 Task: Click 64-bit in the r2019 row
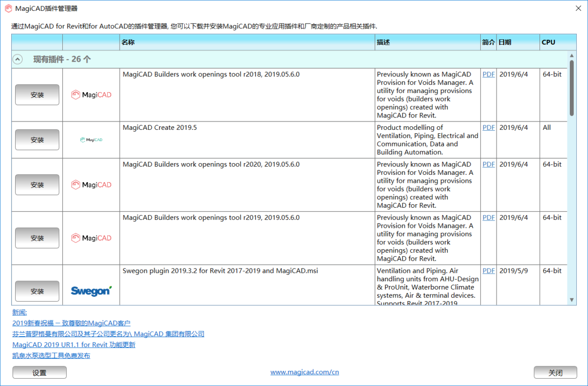point(552,217)
